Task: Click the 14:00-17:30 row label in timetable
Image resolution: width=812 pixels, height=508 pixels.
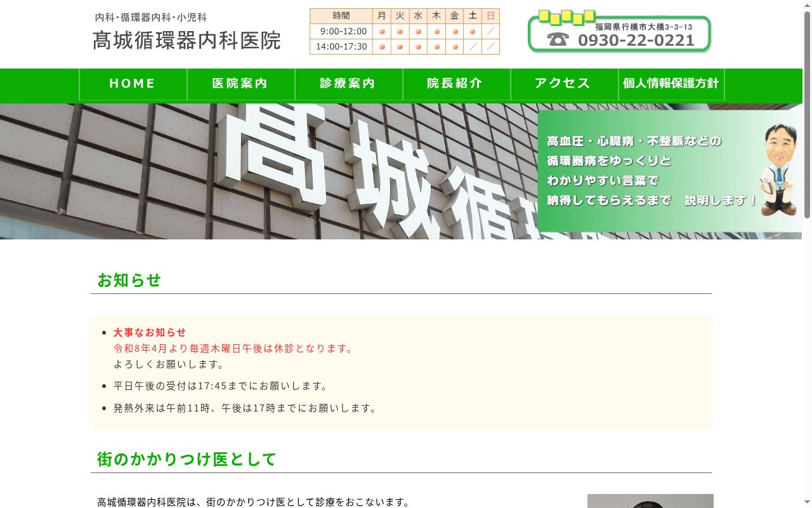Action: 341,46
